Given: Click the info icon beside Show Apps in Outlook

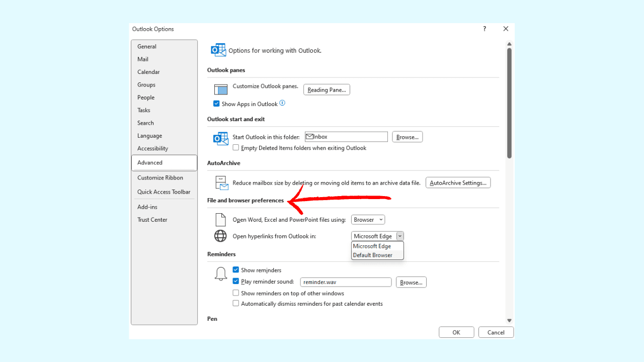Looking at the screenshot, I should click(x=282, y=103).
